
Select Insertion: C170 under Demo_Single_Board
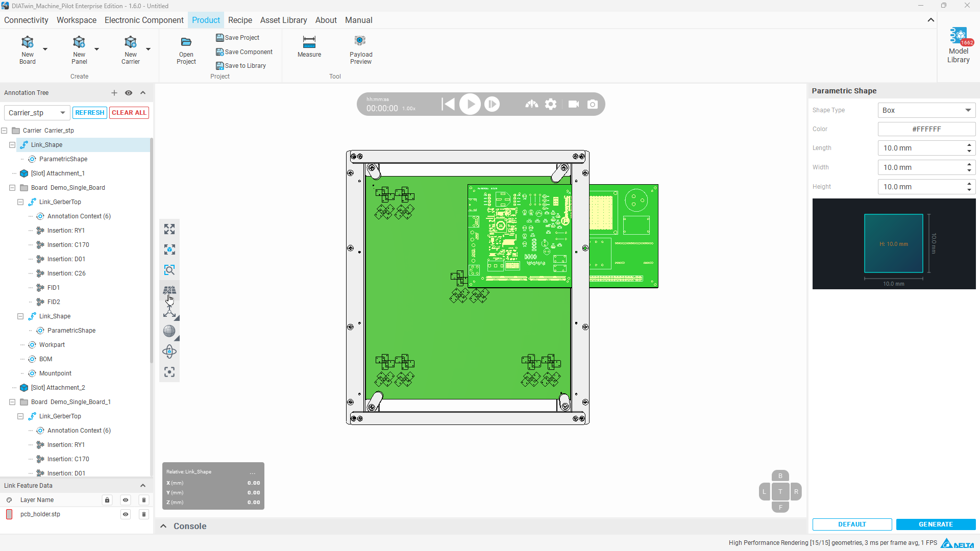pyautogui.click(x=68, y=245)
